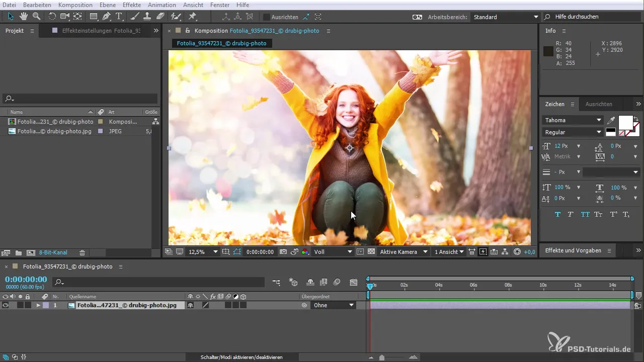644x362 pixels.
Task: Open the Regular font style dropdown
Action: [573, 132]
